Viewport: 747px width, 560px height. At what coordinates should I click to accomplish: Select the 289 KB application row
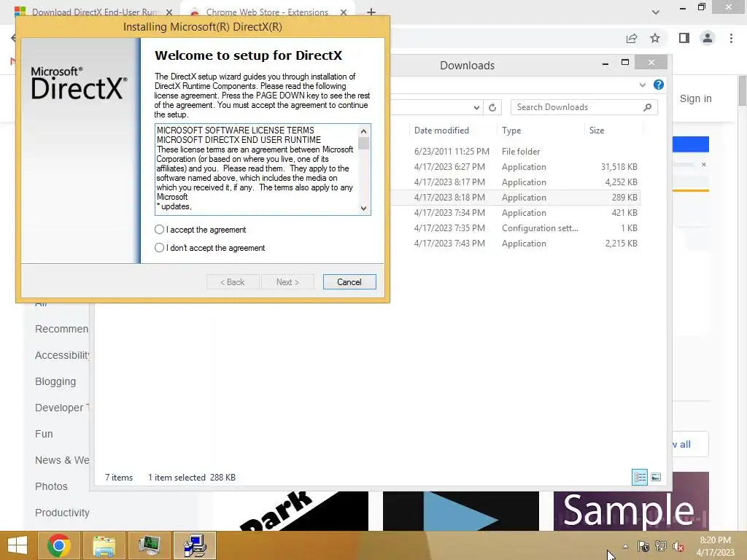514,197
